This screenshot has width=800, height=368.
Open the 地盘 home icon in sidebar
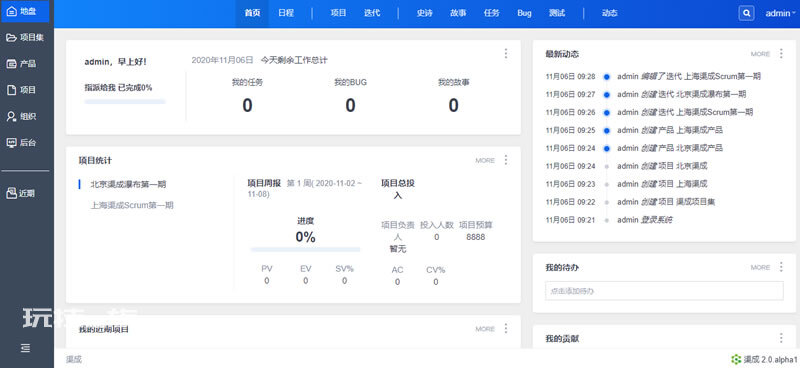click(x=11, y=11)
